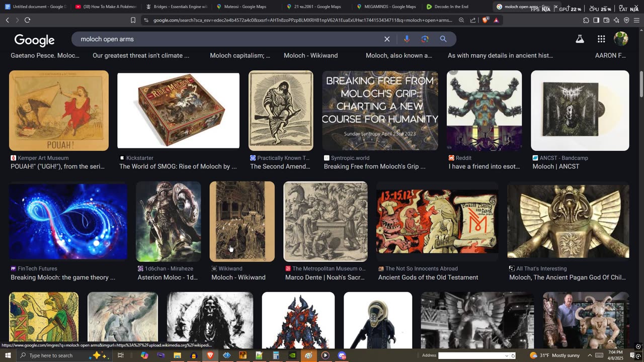
Task: Click the taskbar clock showing 7:04 PM
Action: click(x=615, y=355)
